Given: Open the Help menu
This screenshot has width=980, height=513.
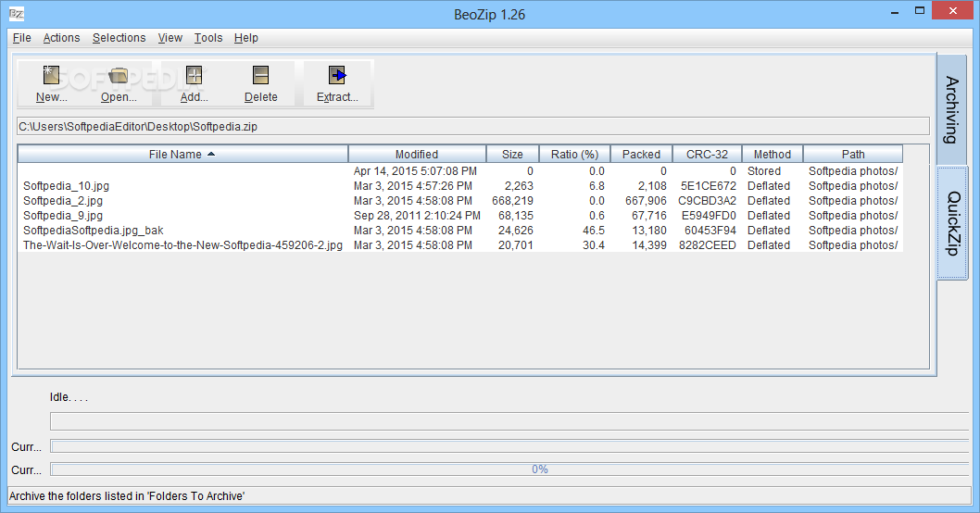Looking at the screenshot, I should [x=246, y=37].
